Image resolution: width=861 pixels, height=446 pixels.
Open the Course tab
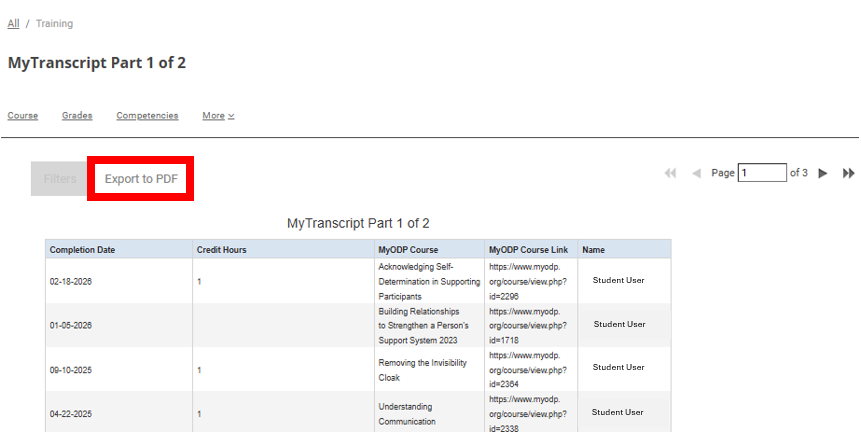pyautogui.click(x=23, y=116)
